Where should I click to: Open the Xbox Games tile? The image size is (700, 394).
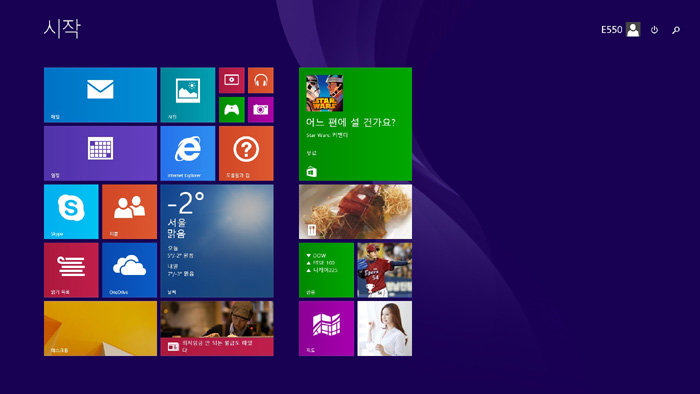click(x=232, y=110)
